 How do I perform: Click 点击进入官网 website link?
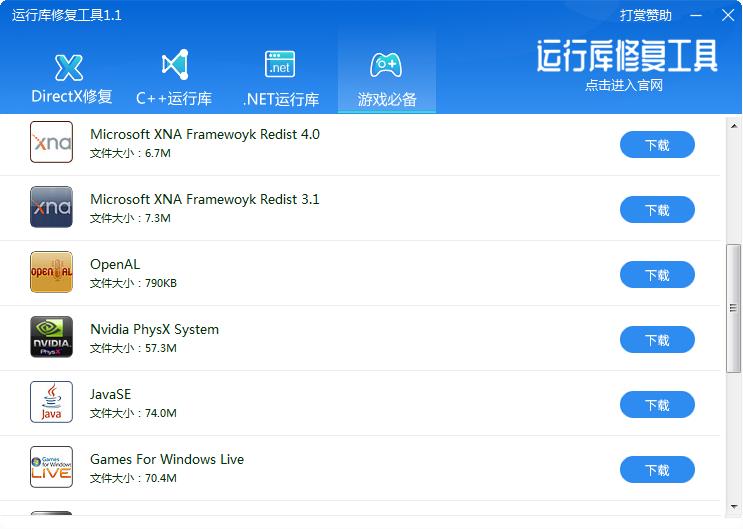[x=624, y=85]
